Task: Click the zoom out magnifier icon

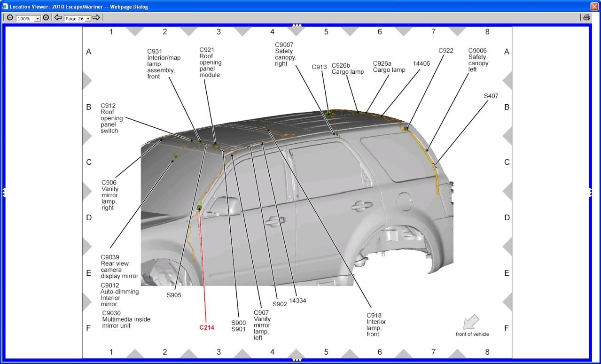Action: tap(10, 18)
